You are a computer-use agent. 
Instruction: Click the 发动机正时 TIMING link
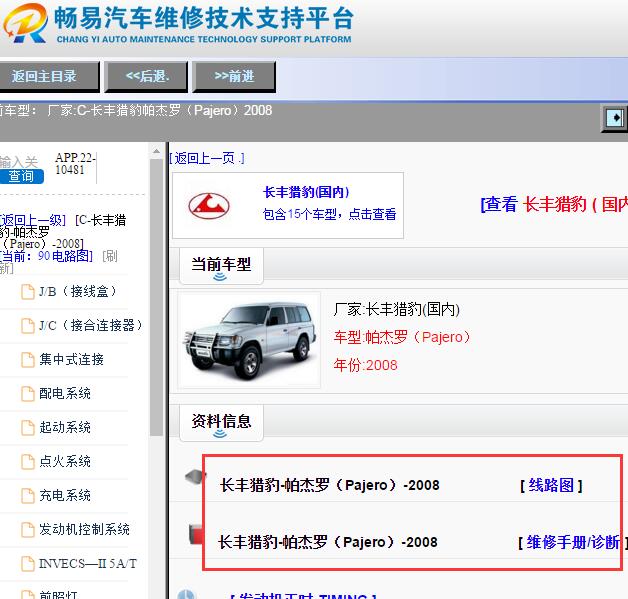pos(303,595)
